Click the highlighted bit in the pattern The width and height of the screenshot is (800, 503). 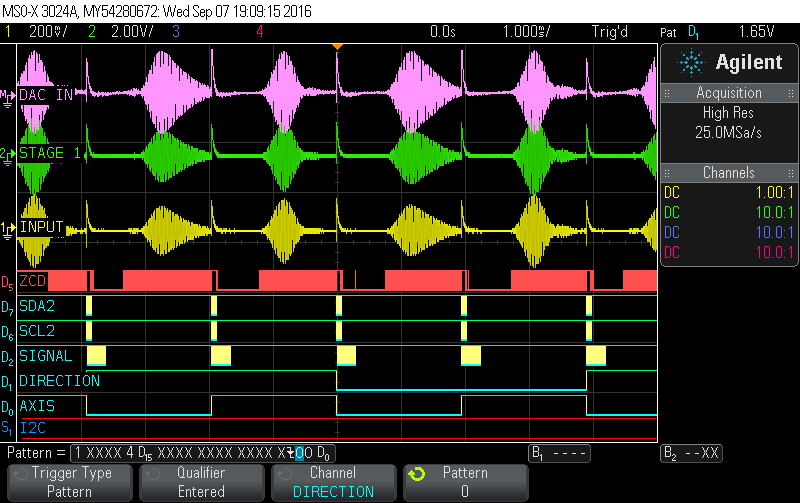click(x=299, y=453)
